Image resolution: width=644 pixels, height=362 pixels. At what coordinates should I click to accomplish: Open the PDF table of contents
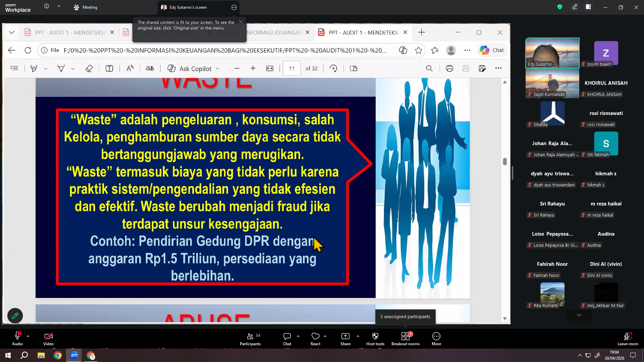click(14, 68)
